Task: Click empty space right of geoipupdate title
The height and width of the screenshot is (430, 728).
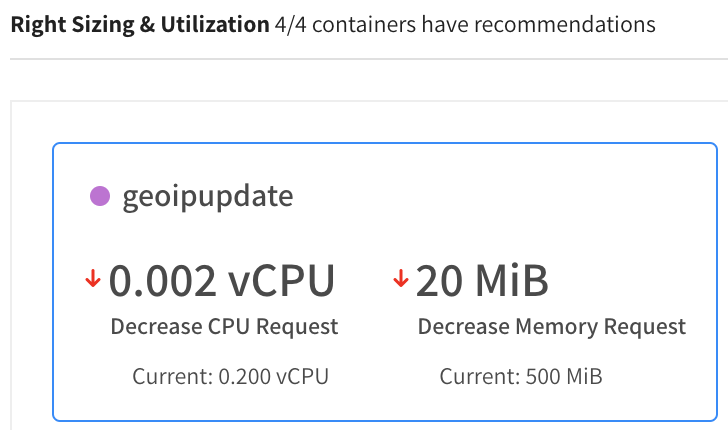Action: tap(500, 196)
